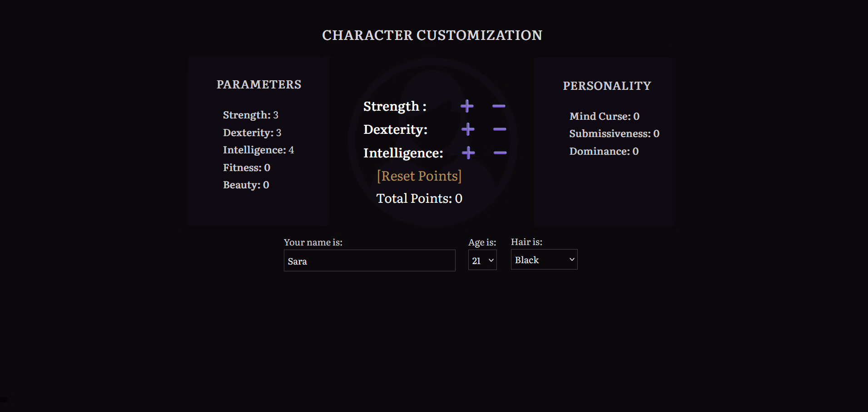Add a point to Intelligence

tap(468, 153)
